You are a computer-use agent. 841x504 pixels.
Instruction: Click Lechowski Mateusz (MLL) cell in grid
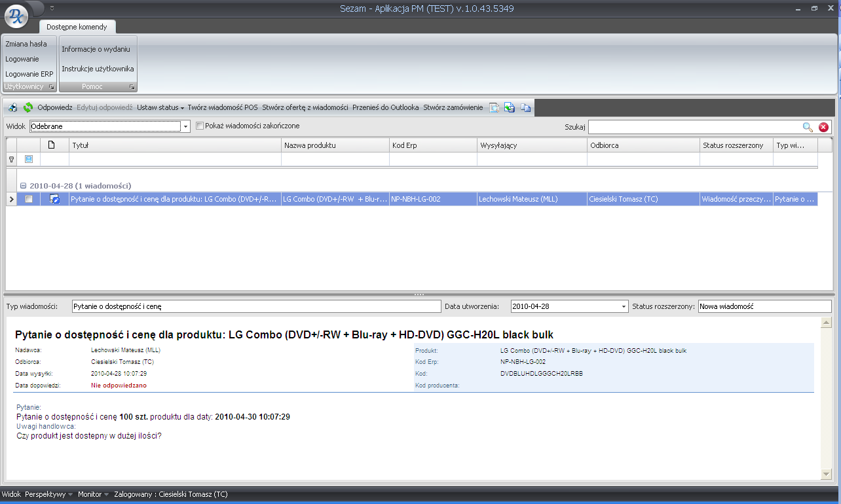533,199
